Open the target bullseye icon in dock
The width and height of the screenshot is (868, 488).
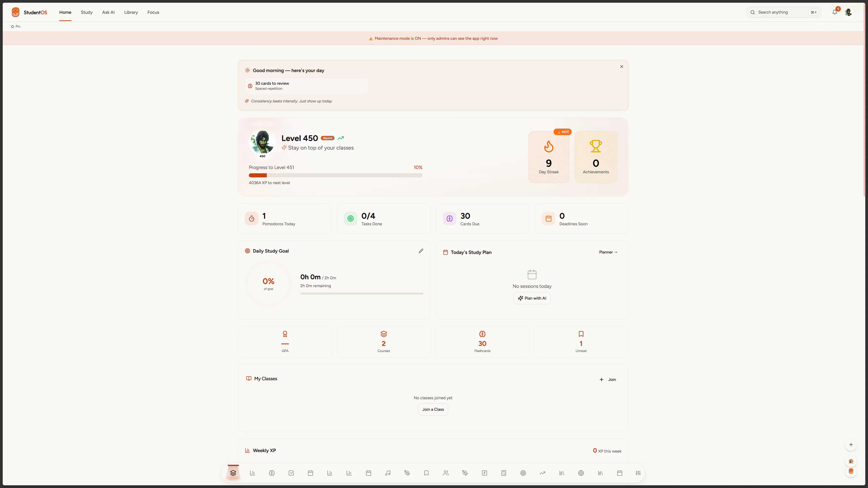tap(523, 473)
